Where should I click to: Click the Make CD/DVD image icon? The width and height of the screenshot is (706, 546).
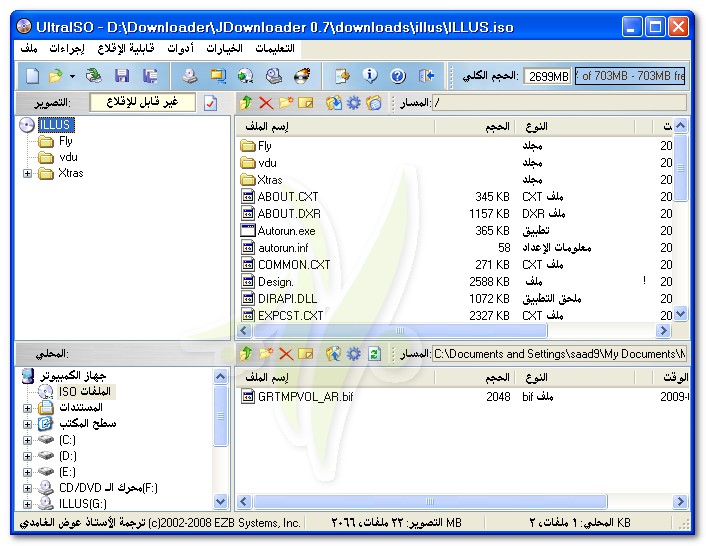(x=190, y=76)
